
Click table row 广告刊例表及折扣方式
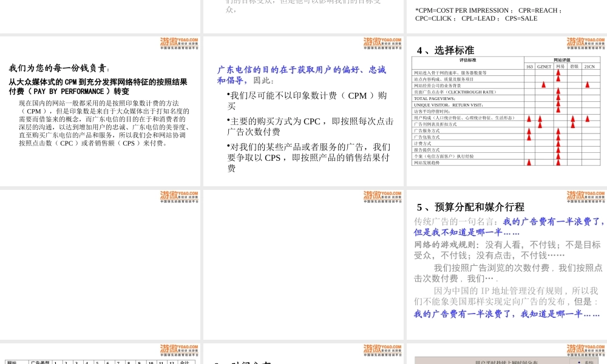[x=506, y=124]
